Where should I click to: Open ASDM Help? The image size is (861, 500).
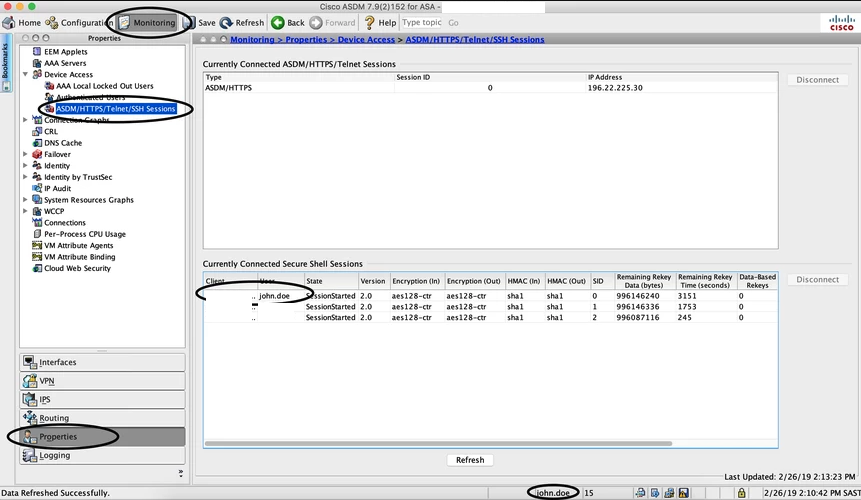click(379, 23)
